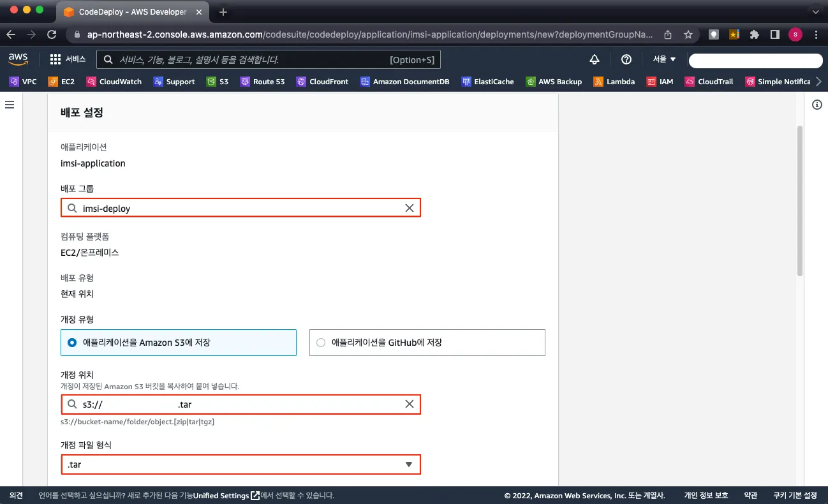828x504 pixels.
Task: Open the Lambda bookmark
Action: coord(614,82)
